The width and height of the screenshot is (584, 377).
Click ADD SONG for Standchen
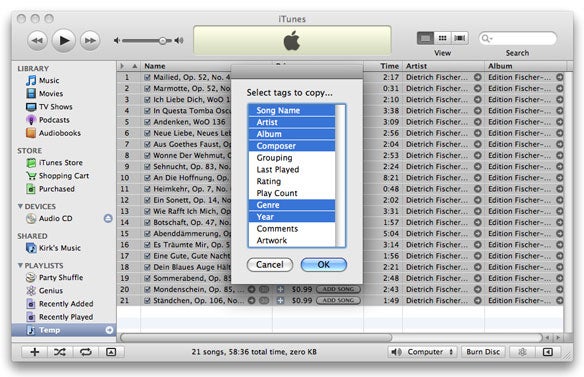tap(338, 301)
